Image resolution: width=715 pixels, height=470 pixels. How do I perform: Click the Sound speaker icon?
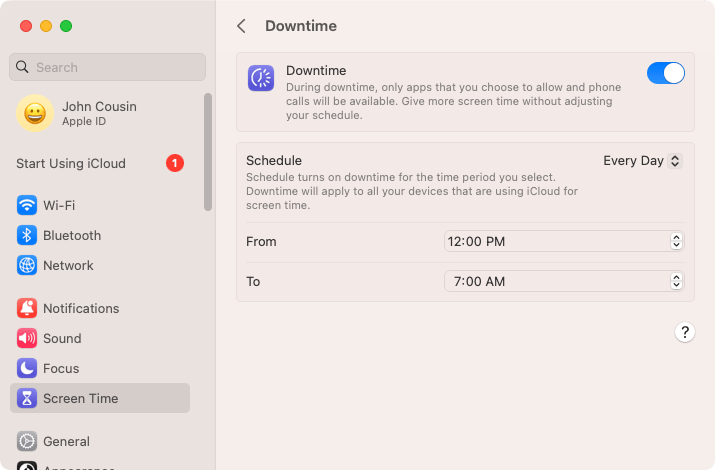click(x=27, y=338)
